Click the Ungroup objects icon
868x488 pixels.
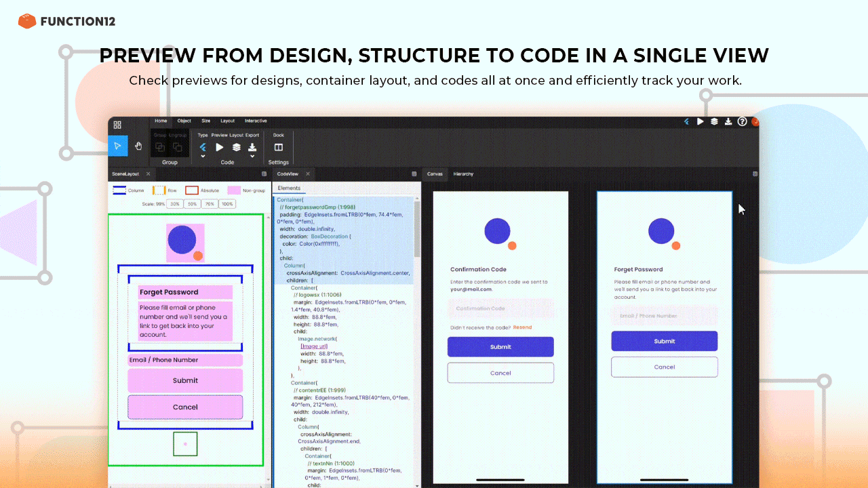coord(177,146)
